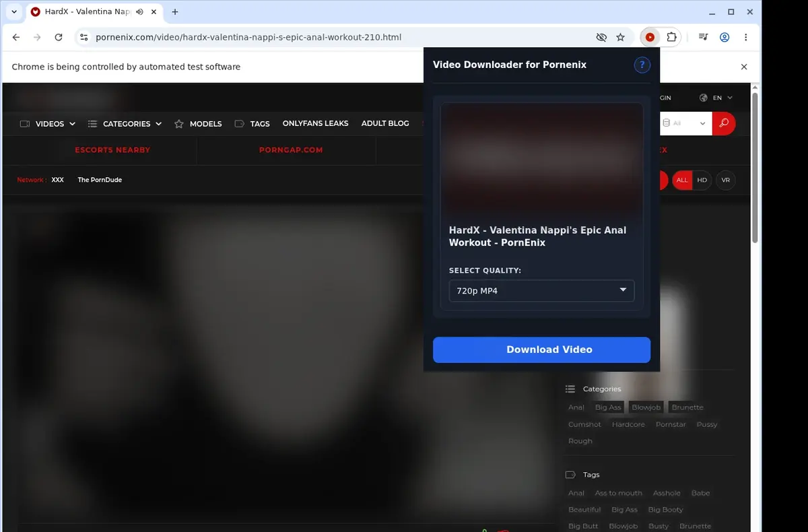The height and width of the screenshot is (532, 808).
Task: Click the page vertical scrollbar thumb
Action: (755, 168)
